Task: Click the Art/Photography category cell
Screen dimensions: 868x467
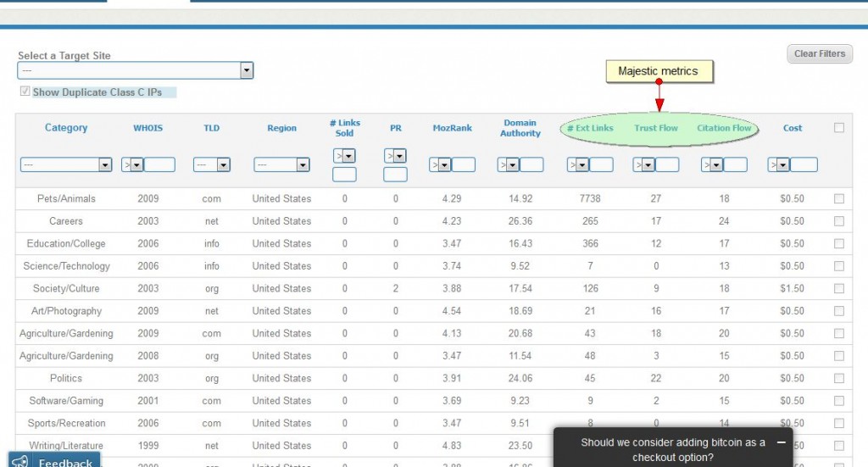Action: tap(66, 311)
